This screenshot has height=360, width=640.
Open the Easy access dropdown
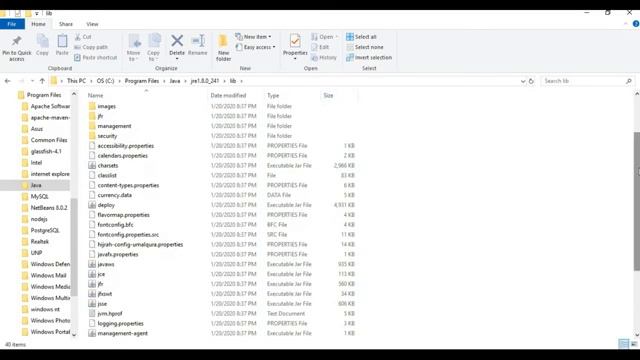point(255,47)
